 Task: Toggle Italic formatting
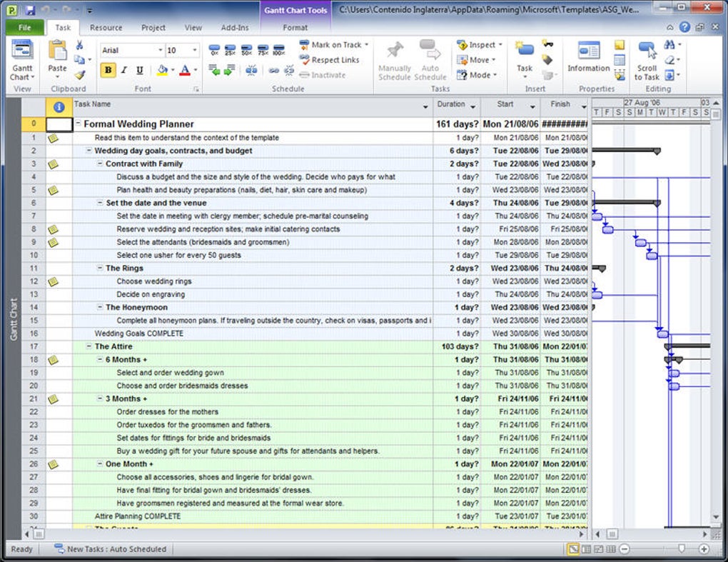click(123, 70)
